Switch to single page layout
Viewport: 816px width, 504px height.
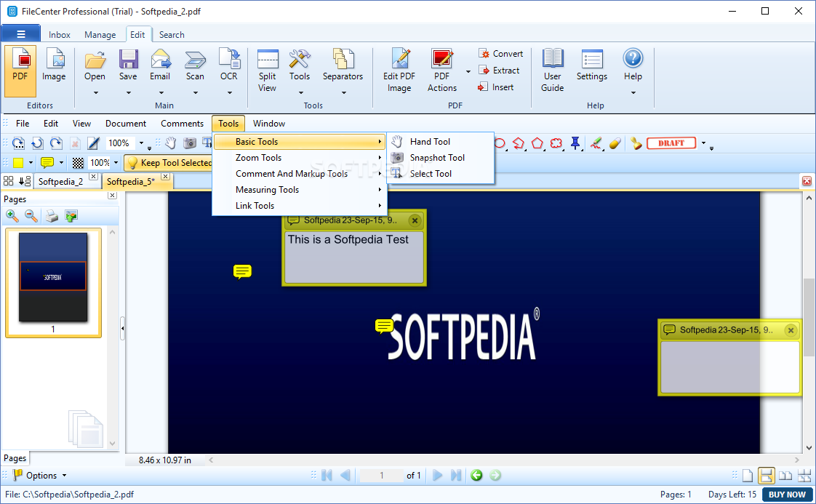pos(748,476)
